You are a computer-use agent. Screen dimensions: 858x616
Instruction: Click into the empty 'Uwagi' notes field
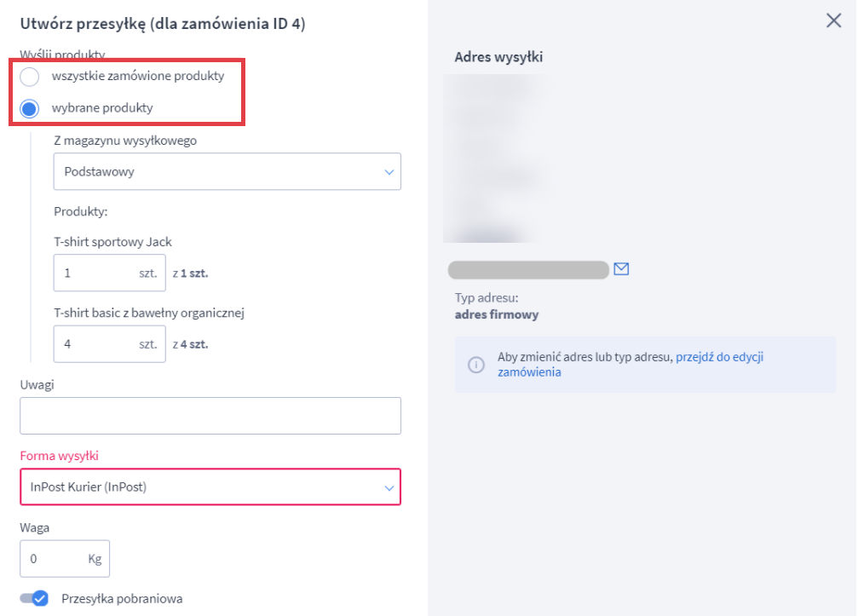pyautogui.click(x=210, y=415)
